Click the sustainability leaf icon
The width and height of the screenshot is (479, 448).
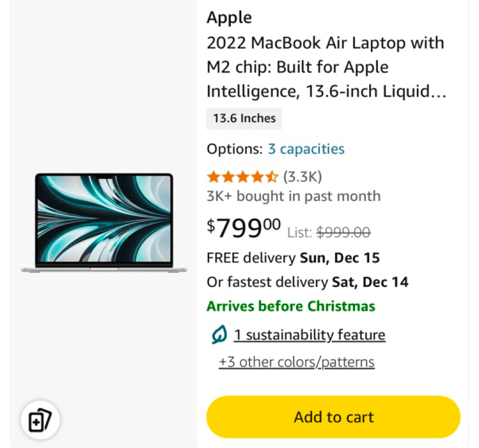click(x=219, y=335)
